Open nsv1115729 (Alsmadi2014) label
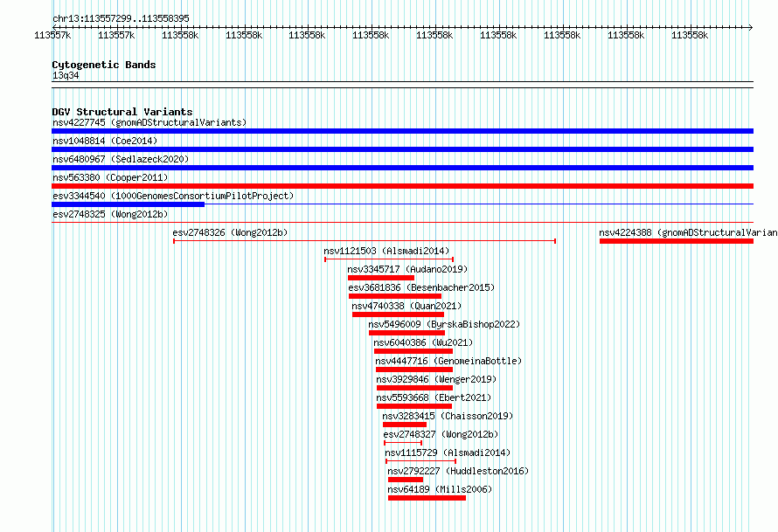The image size is (778, 532). (448, 453)
